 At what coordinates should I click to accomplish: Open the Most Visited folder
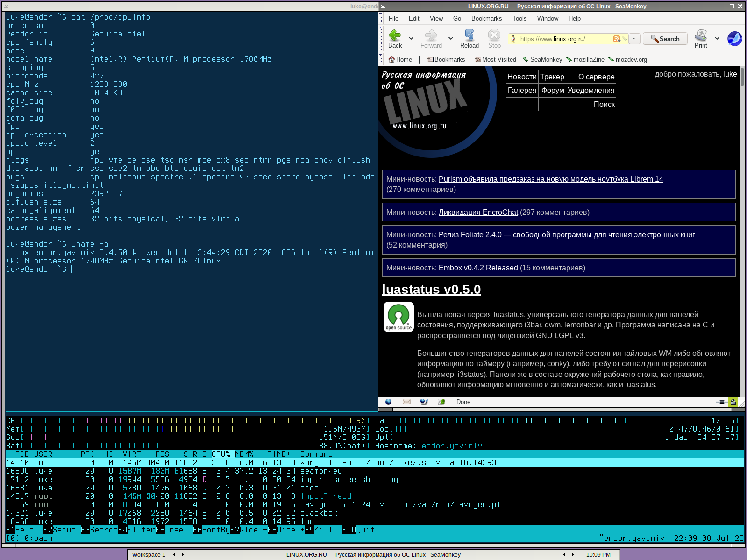[x=495, y=59]
